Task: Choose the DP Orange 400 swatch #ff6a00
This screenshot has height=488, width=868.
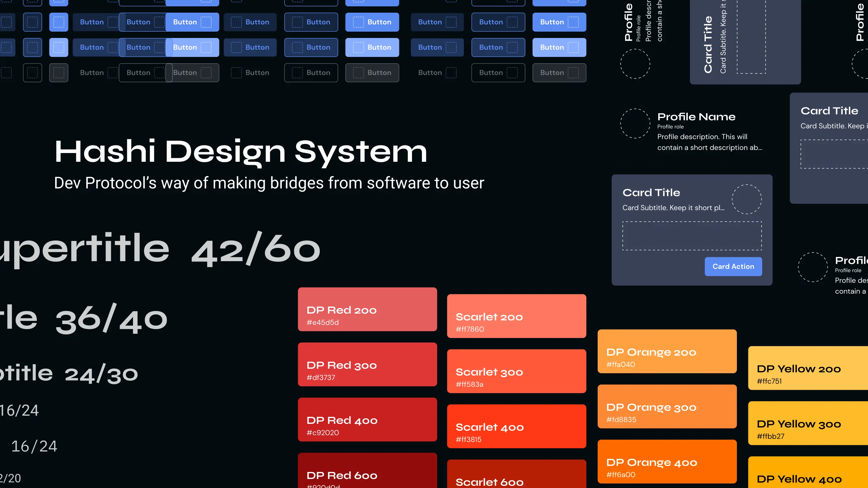Action: [667, 461]
